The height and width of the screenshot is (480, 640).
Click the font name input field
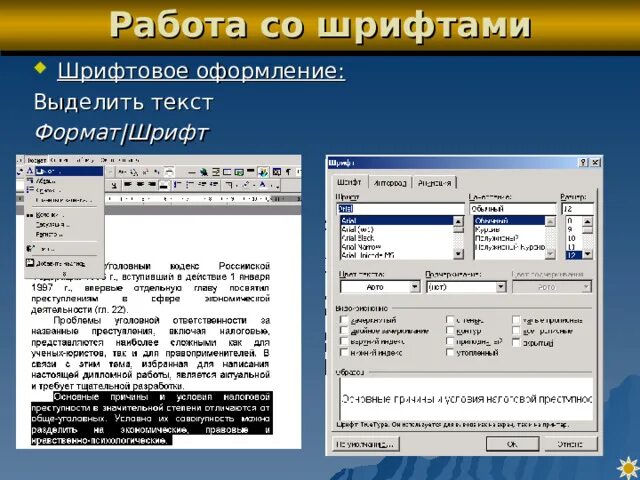click(400, 209)
